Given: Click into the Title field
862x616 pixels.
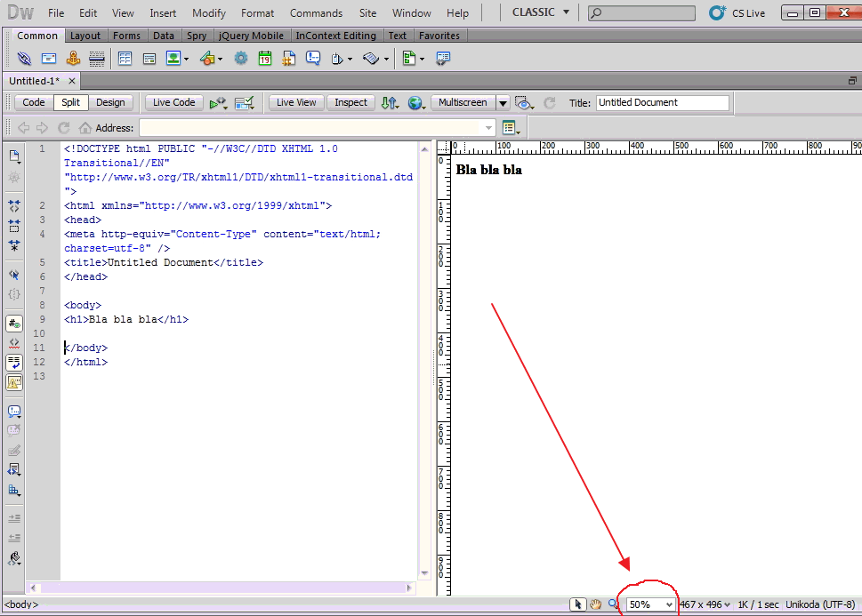Looking at the screenshot, I should point(663,103).
